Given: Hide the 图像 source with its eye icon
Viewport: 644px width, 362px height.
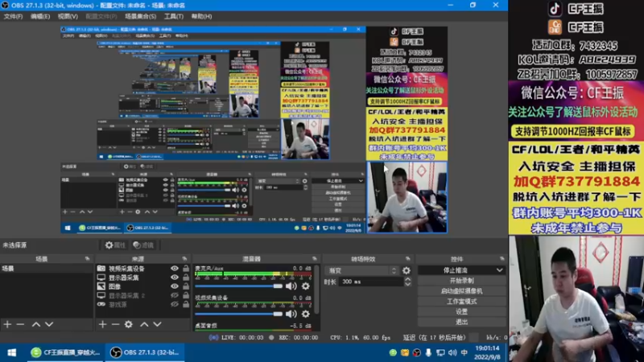Looking at the screenshot, I should (x=175, y=286).
